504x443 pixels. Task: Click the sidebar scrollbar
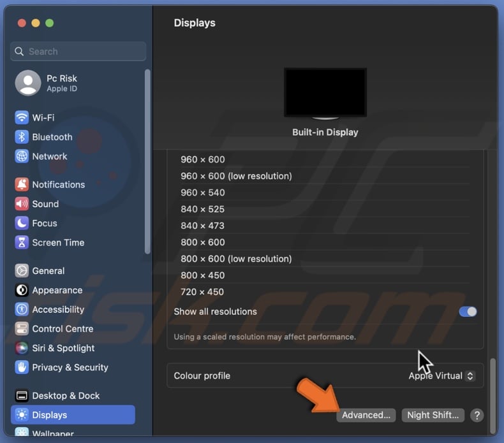click(147, 162)
